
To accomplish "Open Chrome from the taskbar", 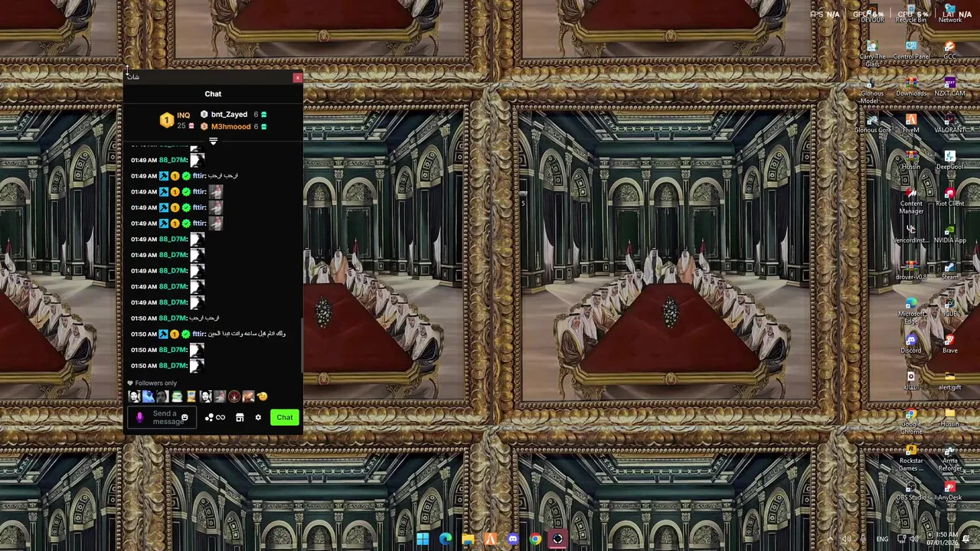I will 535,540.
